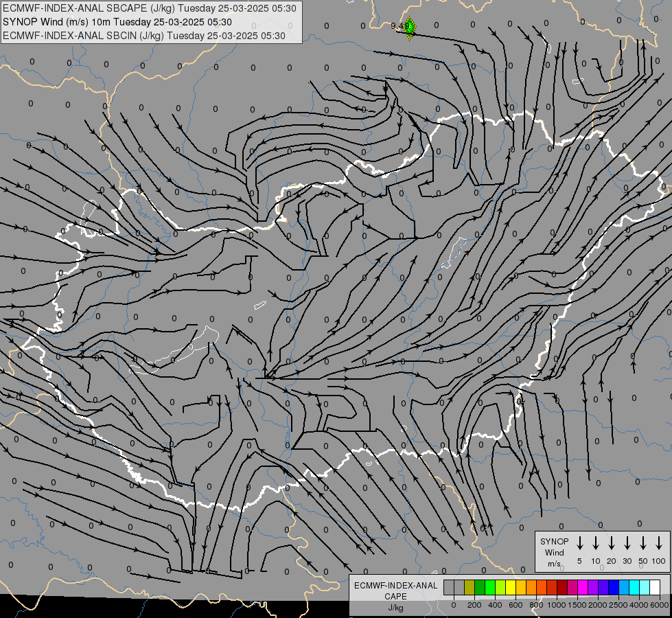Select the deep blue swatch left of the 2500 tick
The height and width of the screenshot is (618, 672).
[x=613, y=587]
